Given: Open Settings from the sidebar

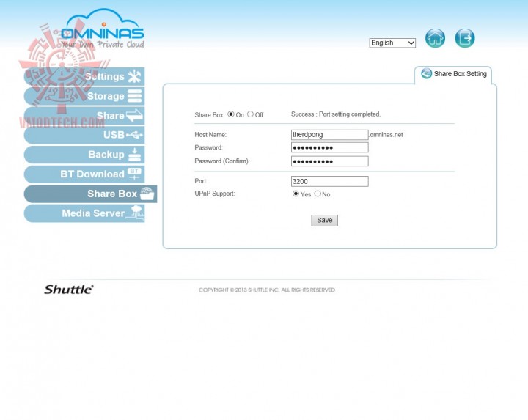Looking at the screenshot, I should [x=84, y=77].
